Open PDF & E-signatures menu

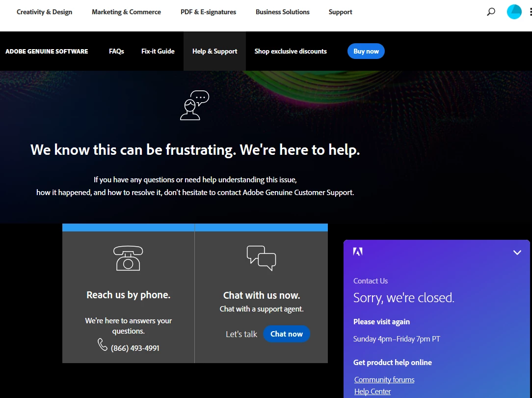pyautogui.click(x=208, y=12)
